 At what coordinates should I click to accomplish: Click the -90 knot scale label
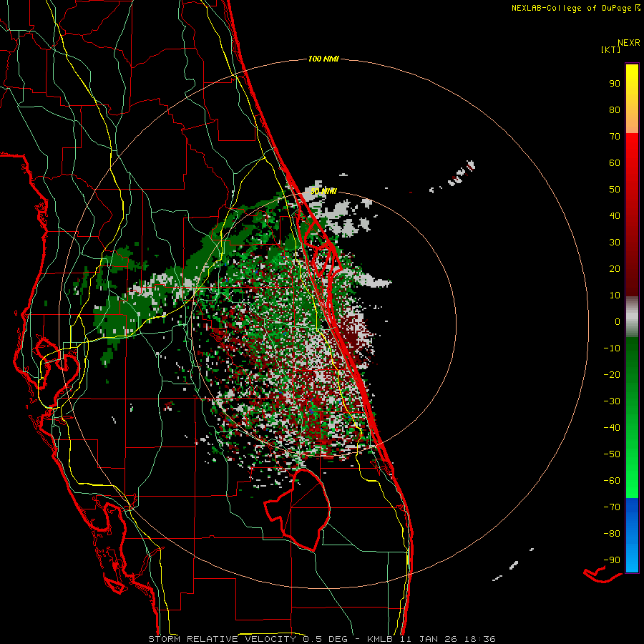(x=612, y=560)
